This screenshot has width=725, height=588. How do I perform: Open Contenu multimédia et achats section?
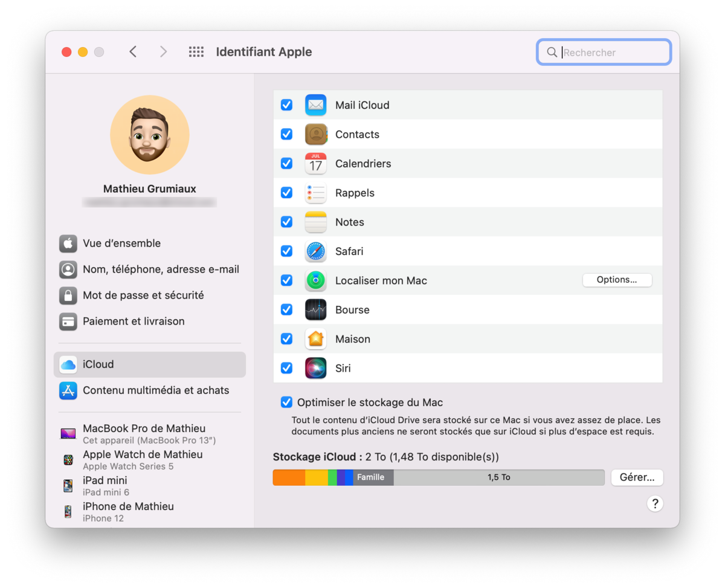tap(150, 390)
